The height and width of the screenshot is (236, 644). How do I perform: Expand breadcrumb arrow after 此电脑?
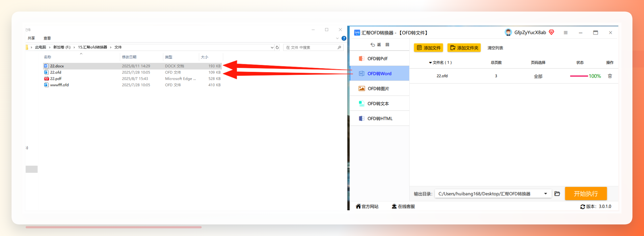pos(50,47)
